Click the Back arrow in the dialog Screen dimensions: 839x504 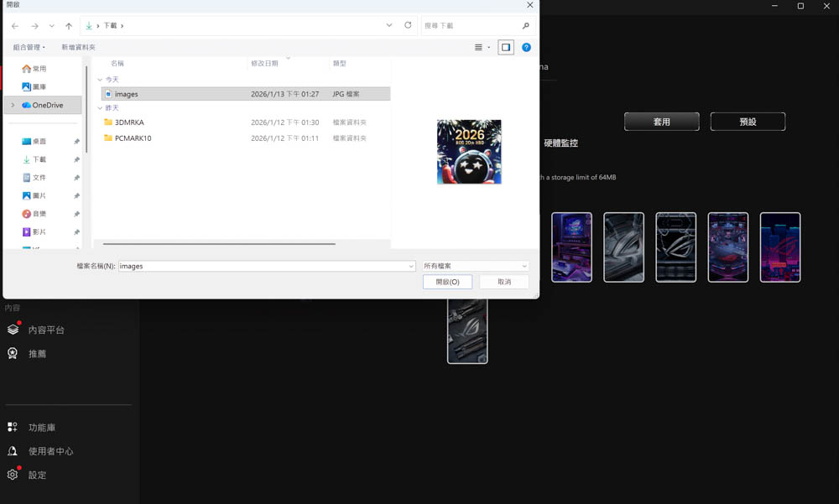click(15, 26)
